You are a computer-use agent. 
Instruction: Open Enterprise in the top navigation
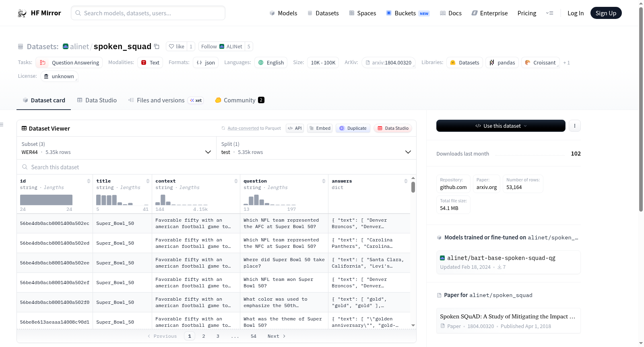[489, 13]
